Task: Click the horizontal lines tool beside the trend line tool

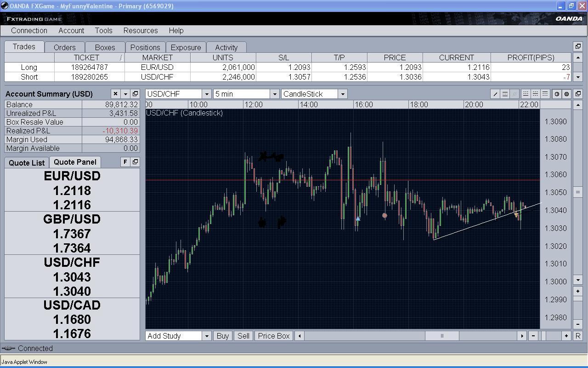Action: [505, 94]
